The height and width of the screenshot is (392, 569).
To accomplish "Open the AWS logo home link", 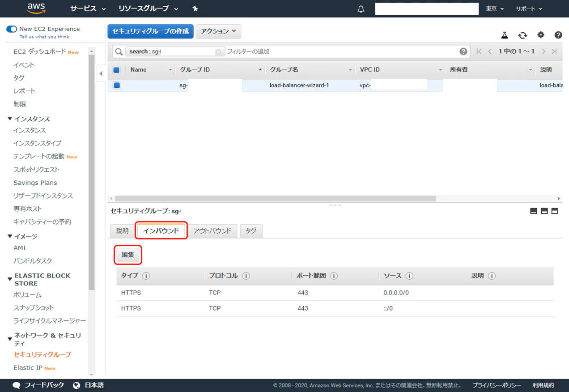I will (x=36, y=8).
